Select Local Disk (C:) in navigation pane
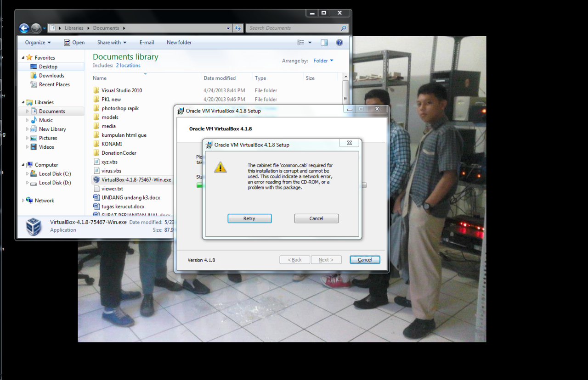The image size is (588, 380). tap(55, 174)
